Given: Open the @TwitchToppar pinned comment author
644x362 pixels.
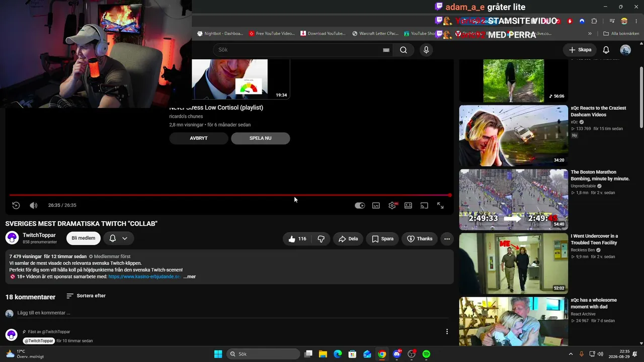Looking at the screenshot, I should pos(39,341).
